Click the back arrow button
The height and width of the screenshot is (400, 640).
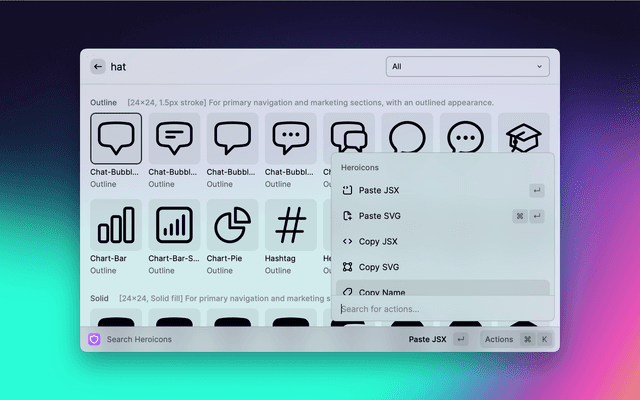tap(98, 67)
